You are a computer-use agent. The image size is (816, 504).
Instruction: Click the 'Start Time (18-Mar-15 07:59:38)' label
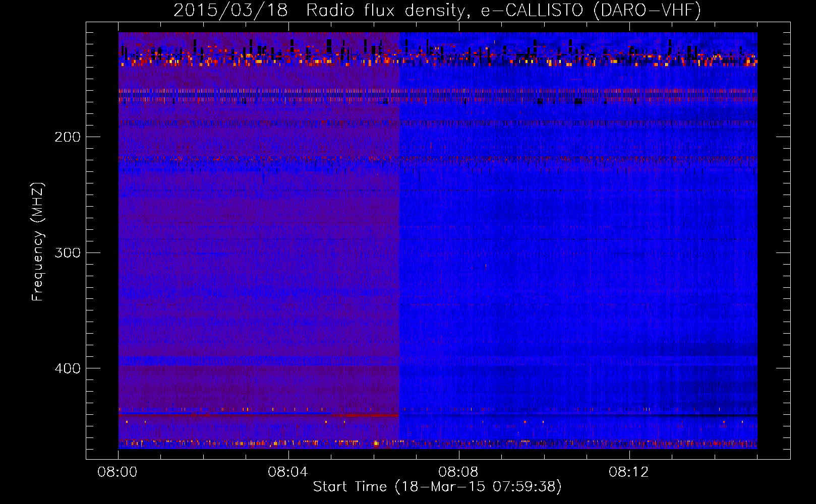point(437,487)
